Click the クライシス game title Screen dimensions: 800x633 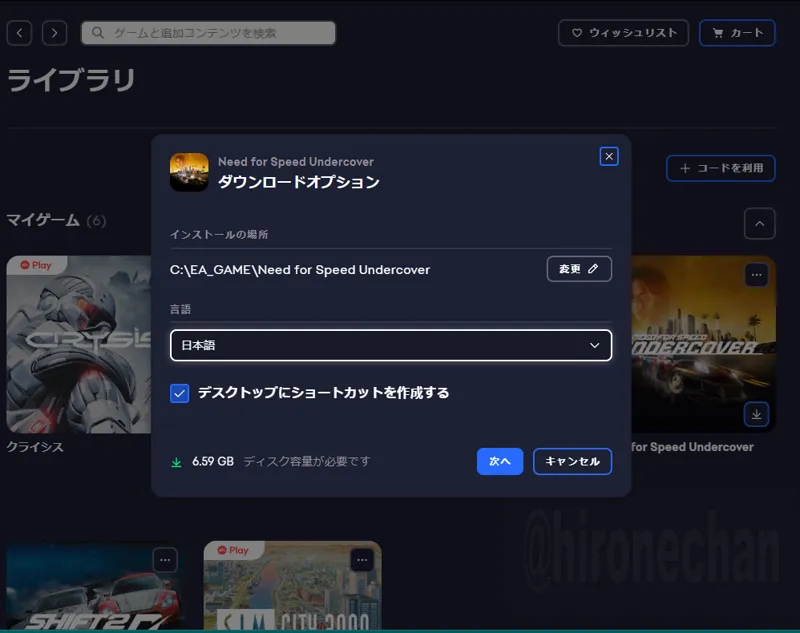coord(35,447)
